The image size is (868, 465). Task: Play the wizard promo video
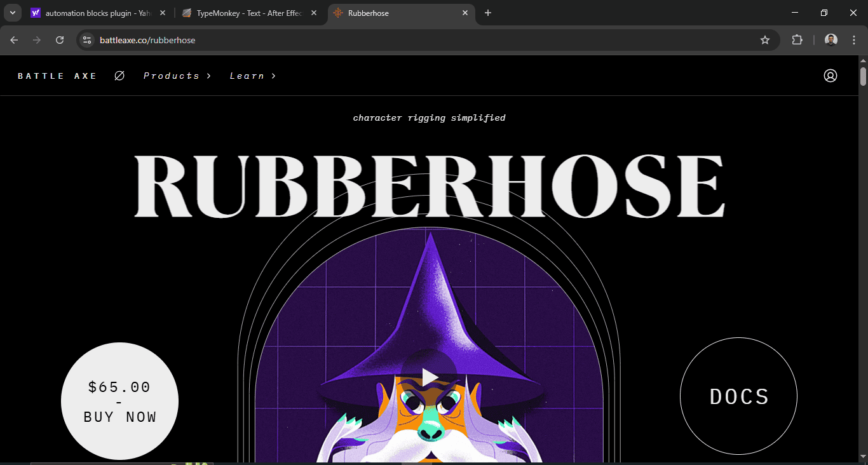pos(430,377)
